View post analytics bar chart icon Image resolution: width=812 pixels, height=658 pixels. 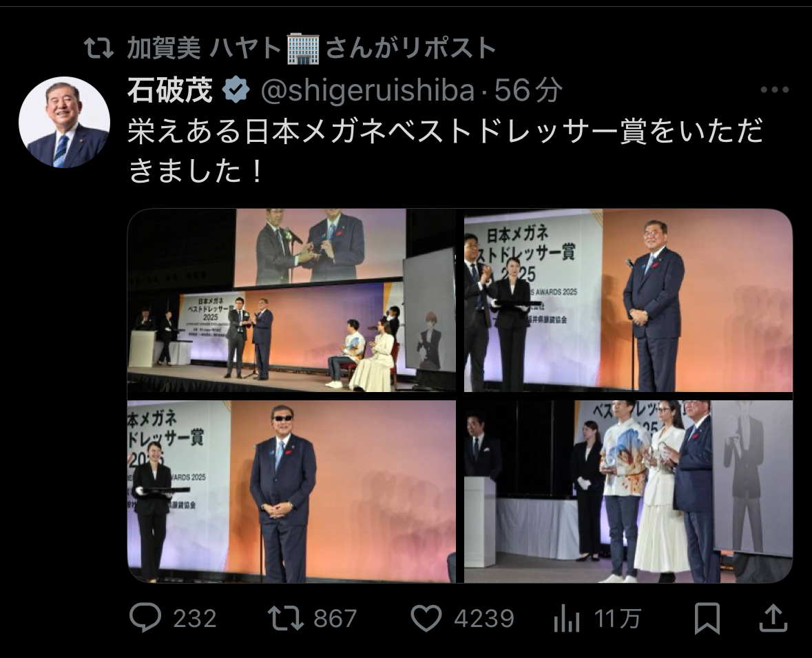click(x=566, y=619)
